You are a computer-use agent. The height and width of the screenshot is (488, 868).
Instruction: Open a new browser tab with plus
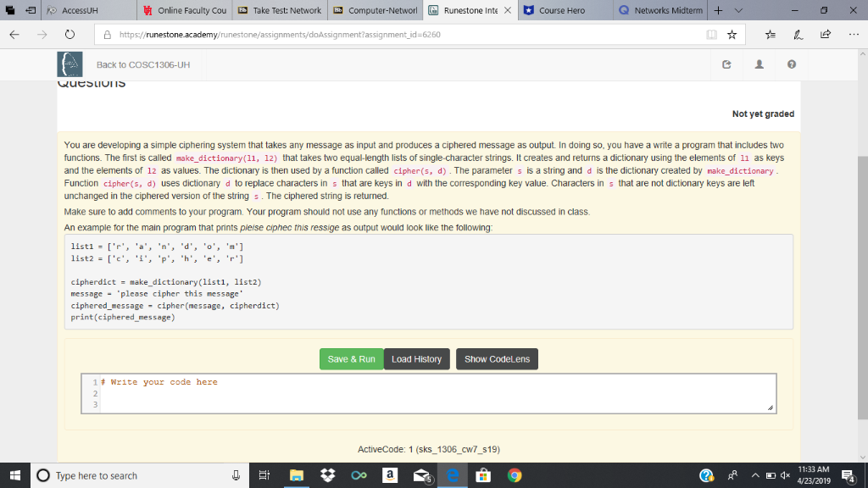point(718,10)
